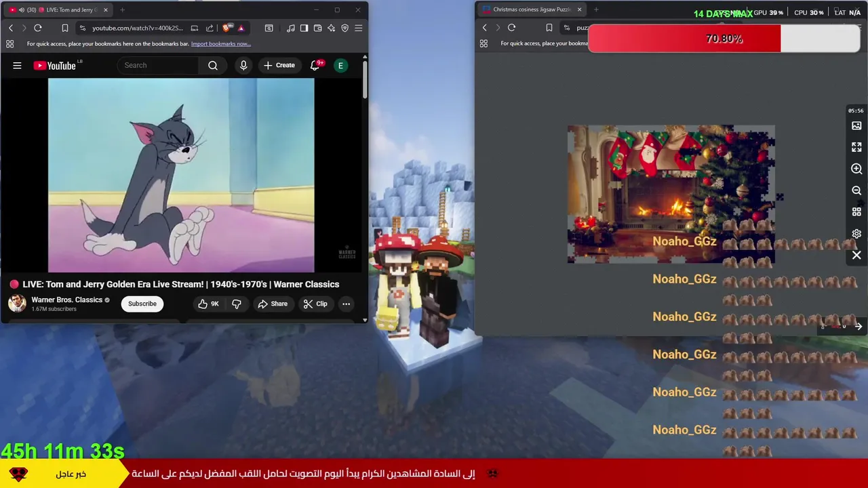Go back in the puzzle browser window

point(484,27)
